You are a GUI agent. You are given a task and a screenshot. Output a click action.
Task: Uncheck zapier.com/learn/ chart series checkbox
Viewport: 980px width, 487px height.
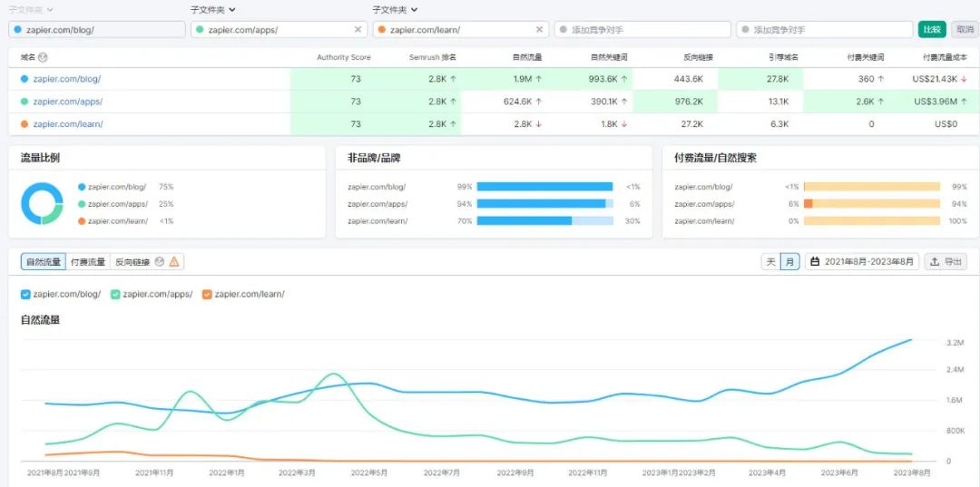tap(207, 294)
